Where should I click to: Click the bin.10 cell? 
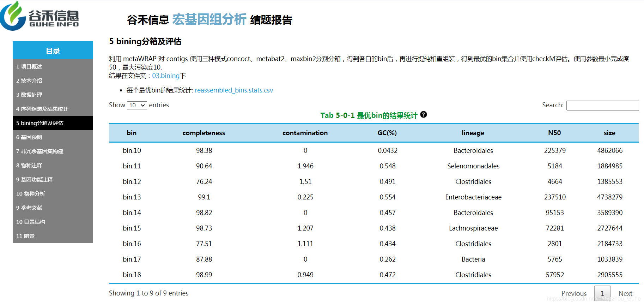[x=132, y=150]
